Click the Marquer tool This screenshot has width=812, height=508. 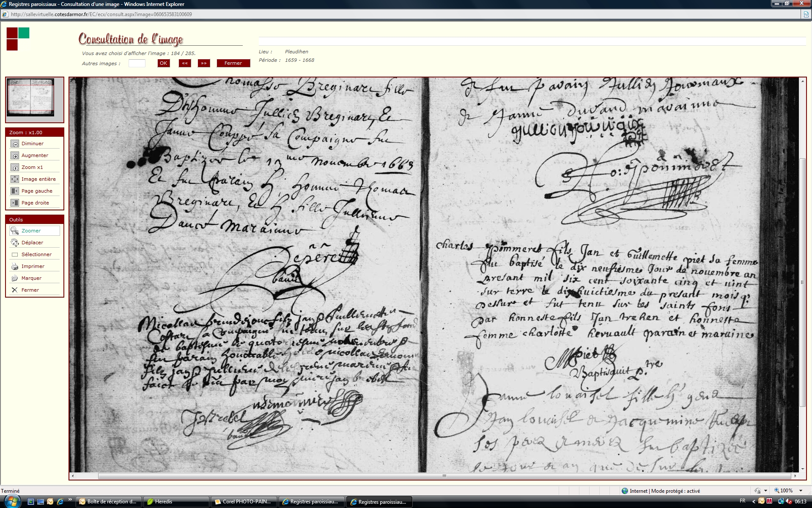tap(15, 278)
